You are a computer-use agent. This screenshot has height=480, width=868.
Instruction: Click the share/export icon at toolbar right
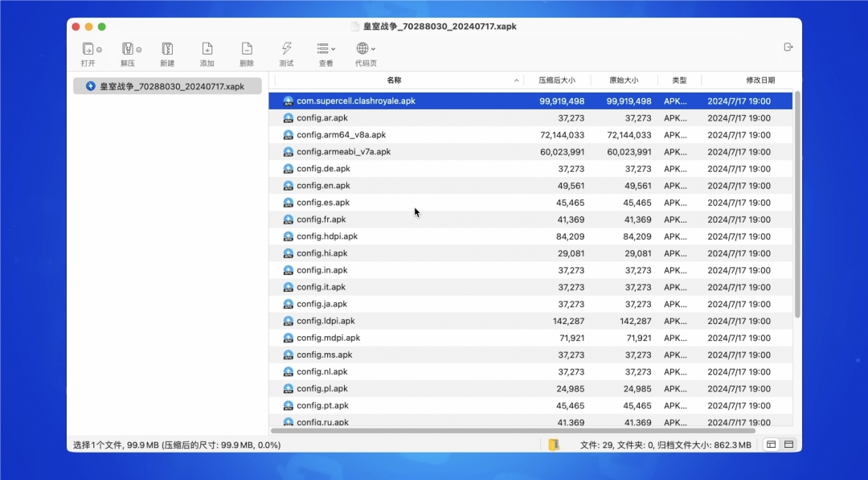(x=788, y=47)
